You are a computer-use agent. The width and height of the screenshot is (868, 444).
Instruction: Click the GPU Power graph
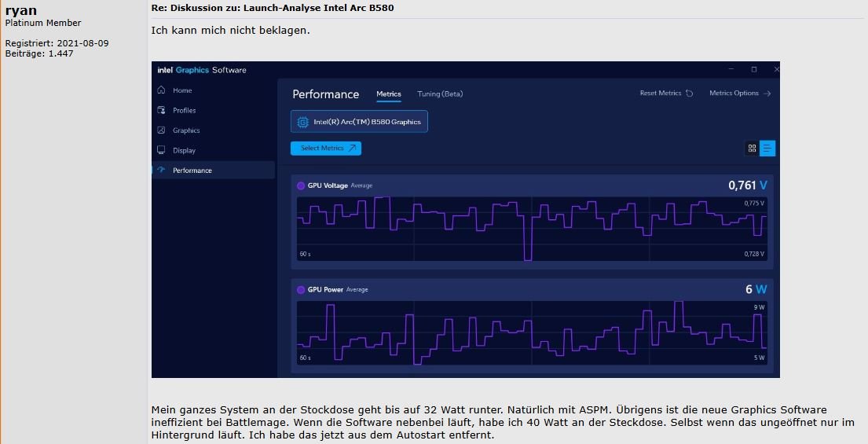[532, 332]
